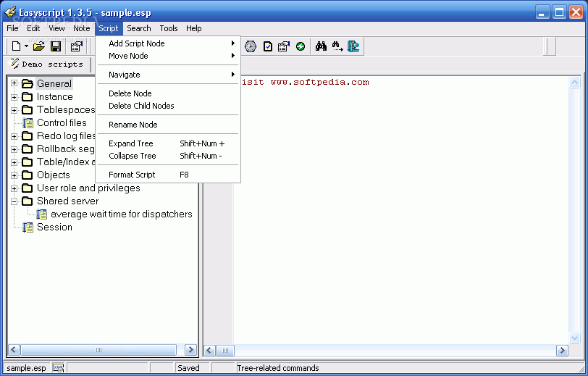Open the View menu

pos(56,28)
